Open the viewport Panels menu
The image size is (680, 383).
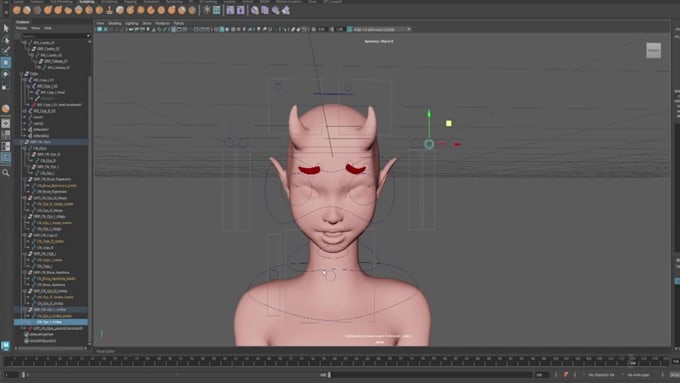[x=179, y=23]
